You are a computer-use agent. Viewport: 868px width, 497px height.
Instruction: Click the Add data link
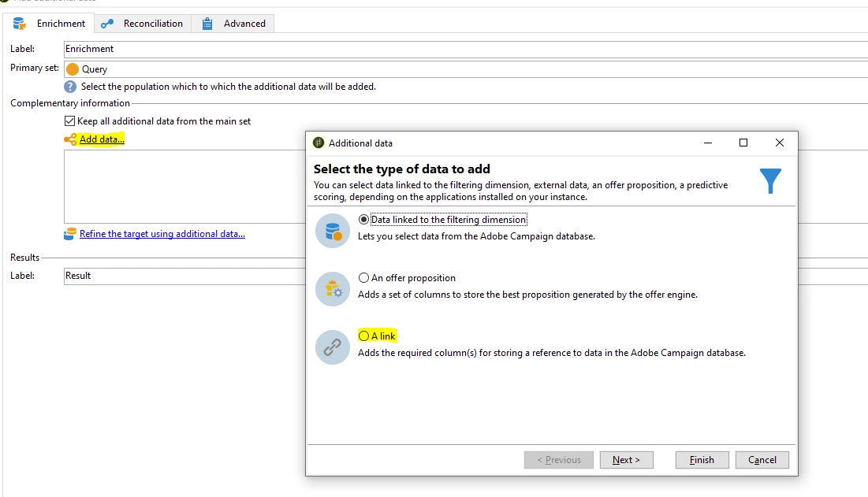click(102, 139)
